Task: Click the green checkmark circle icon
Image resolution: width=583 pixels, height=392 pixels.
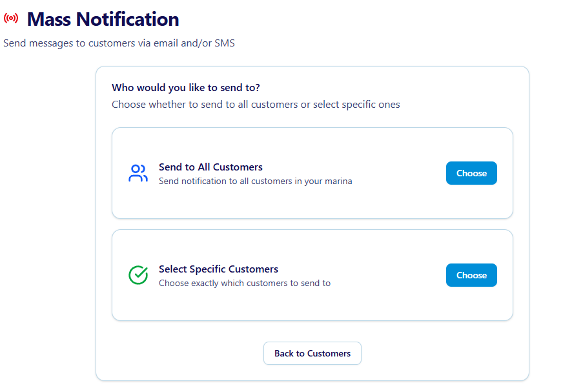Action: tap(138, 275)
